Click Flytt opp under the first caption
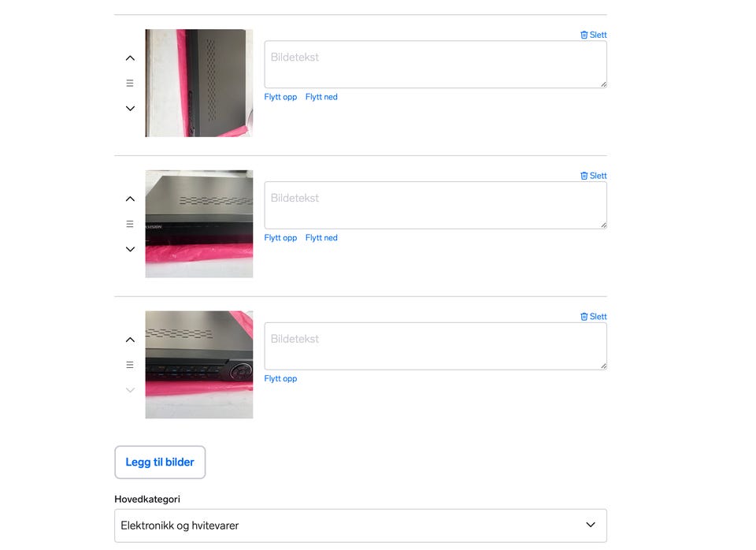This screenshot has width=756, height=550. (280, 97)
